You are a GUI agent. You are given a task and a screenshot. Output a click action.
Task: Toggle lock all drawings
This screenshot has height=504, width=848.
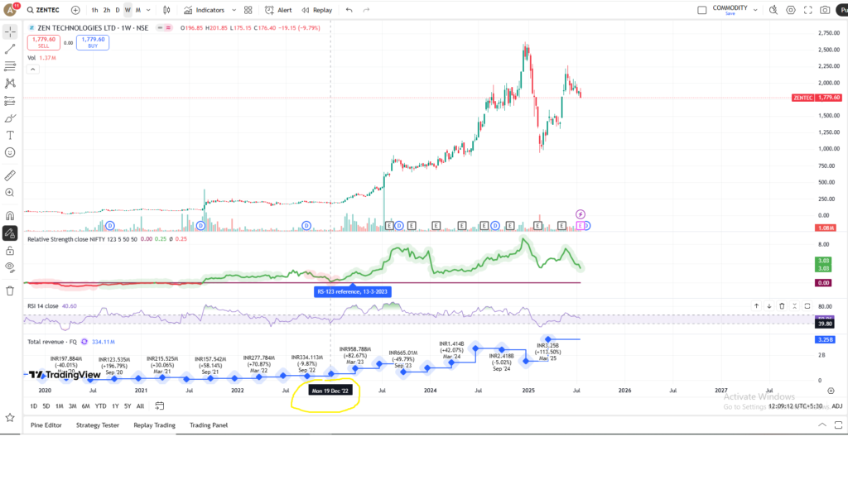click(10, 251)
